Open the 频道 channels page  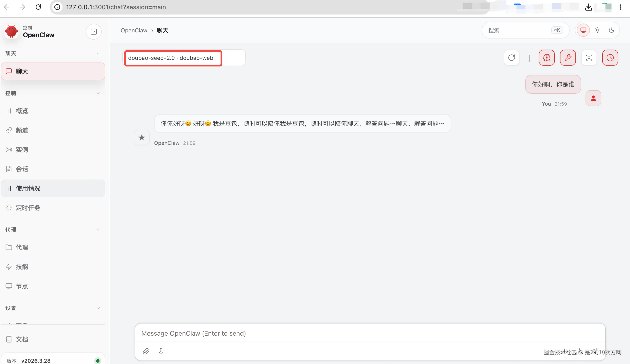(53, 130)
